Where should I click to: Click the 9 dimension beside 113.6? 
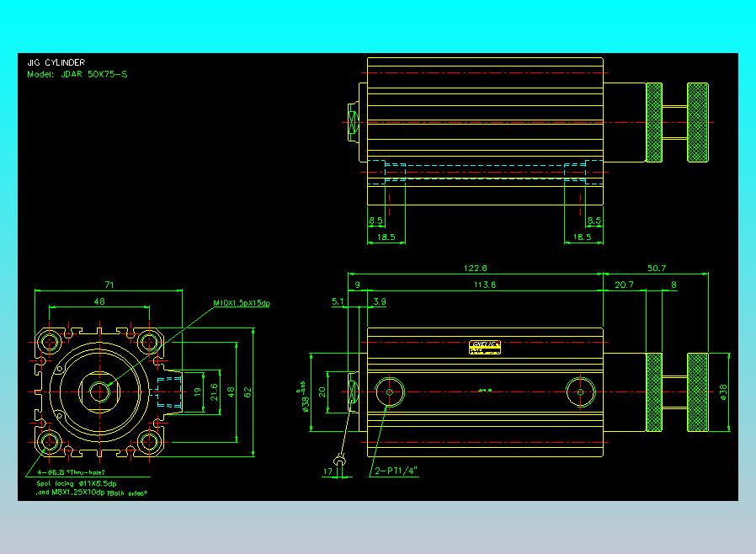[x=357, y=285]
